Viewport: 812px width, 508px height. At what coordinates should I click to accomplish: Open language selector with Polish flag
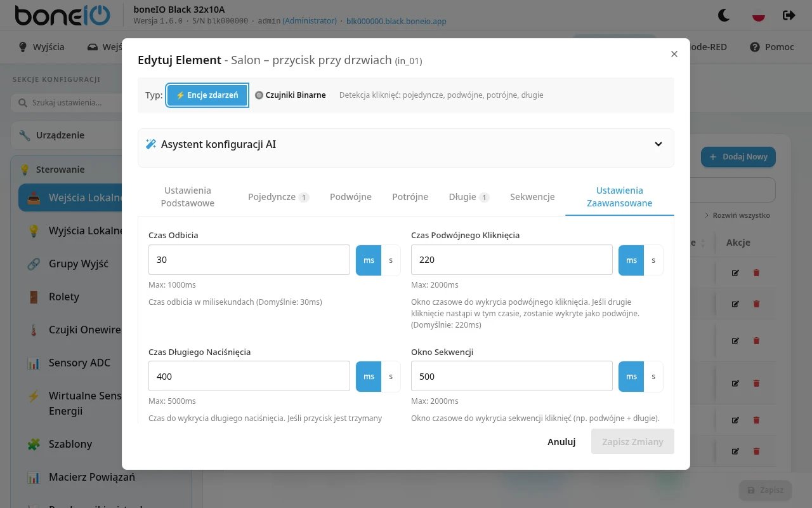(x=758, y=15)
